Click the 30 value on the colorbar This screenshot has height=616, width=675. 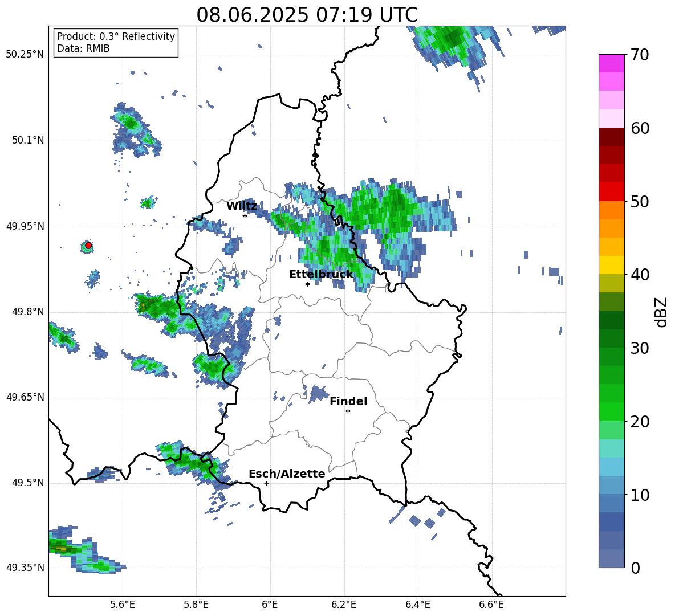(639, 348)
